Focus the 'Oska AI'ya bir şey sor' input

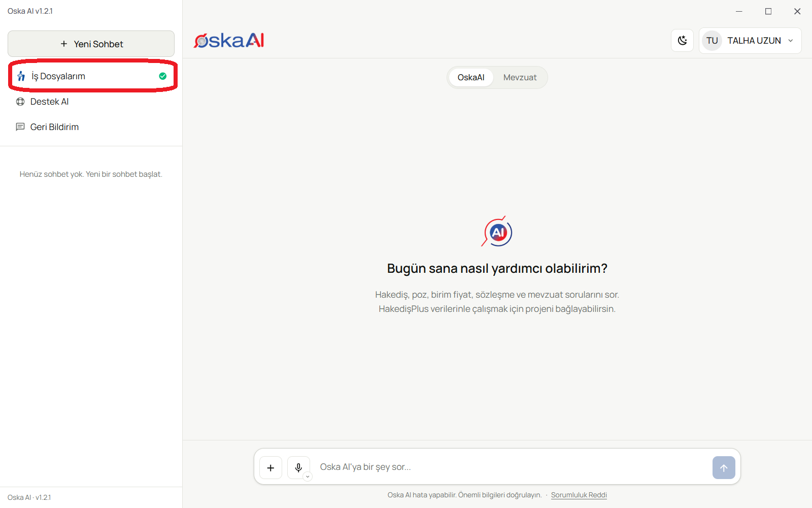pos(512,467)
